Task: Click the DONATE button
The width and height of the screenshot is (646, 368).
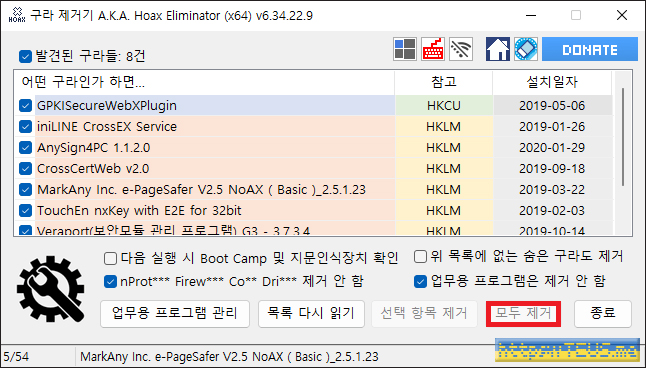Action: coord(590,49)
